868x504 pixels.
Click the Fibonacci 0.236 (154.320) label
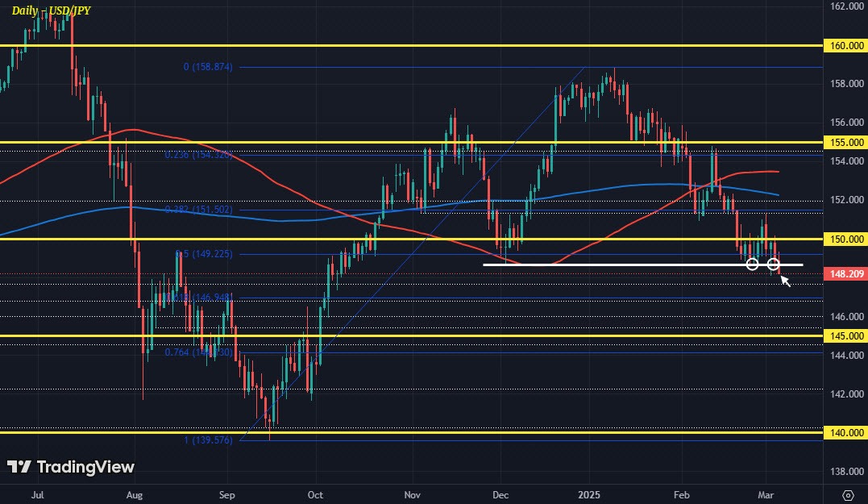[x=198, y=155]
